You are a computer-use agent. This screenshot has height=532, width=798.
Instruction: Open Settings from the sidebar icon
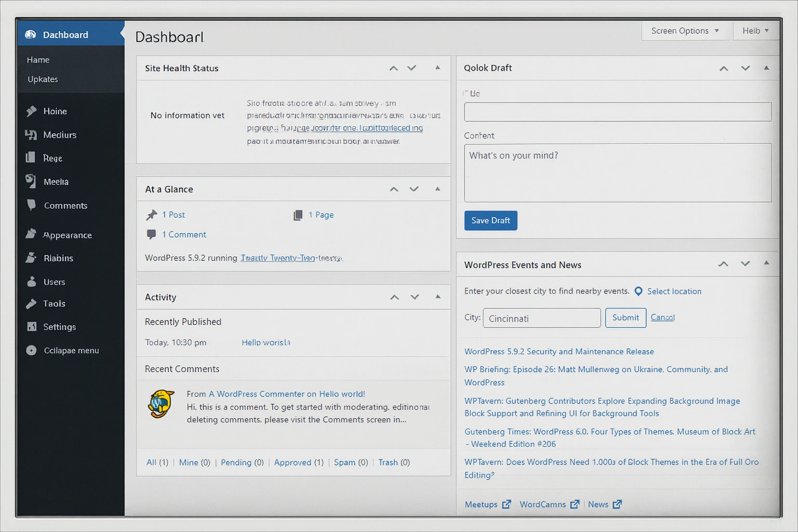[x=32, y=327]
